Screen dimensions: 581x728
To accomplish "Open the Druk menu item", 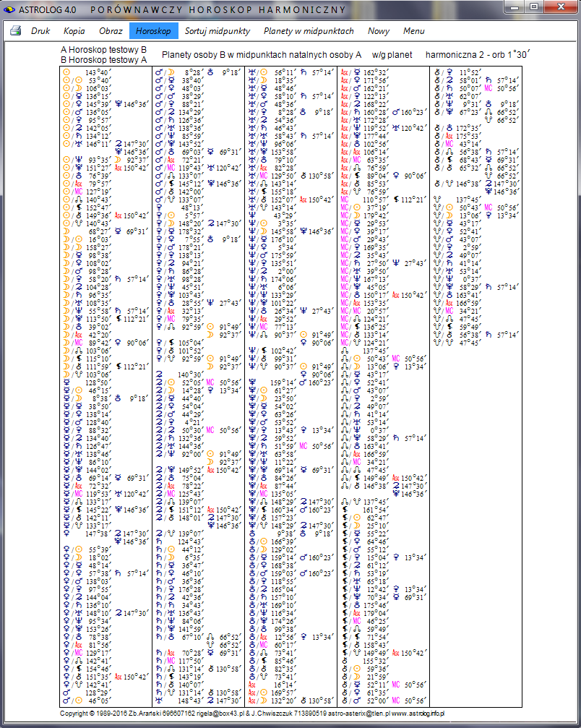I will (40, 31).
